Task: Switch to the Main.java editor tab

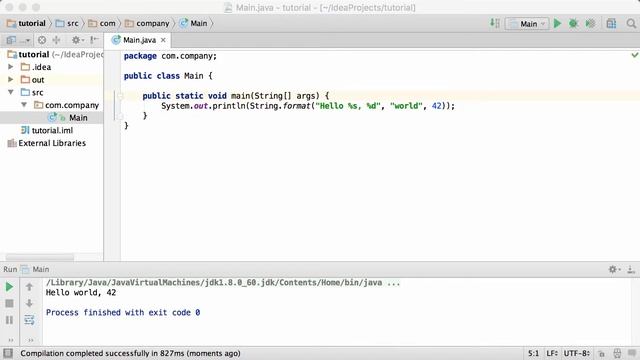Action: 139,40
